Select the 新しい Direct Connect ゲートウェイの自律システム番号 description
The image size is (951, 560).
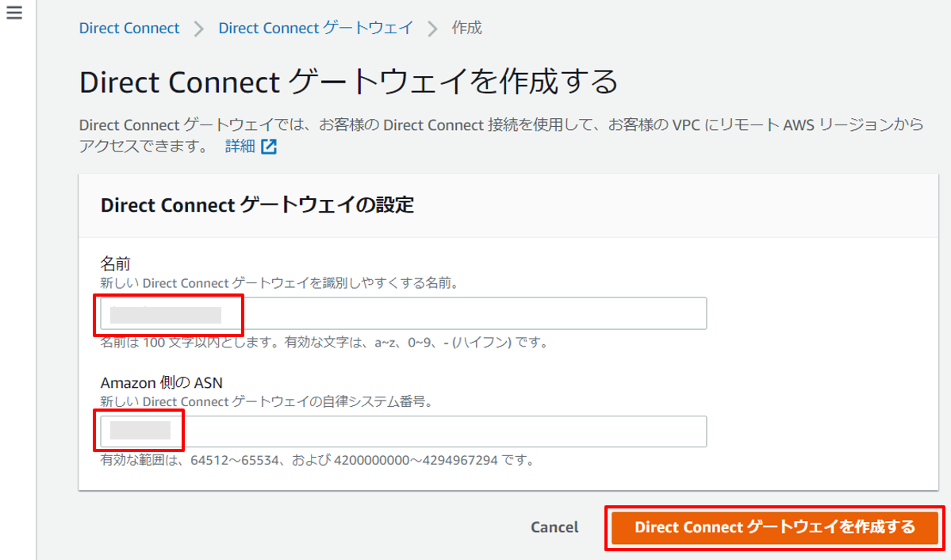click(x=267, y=401)
